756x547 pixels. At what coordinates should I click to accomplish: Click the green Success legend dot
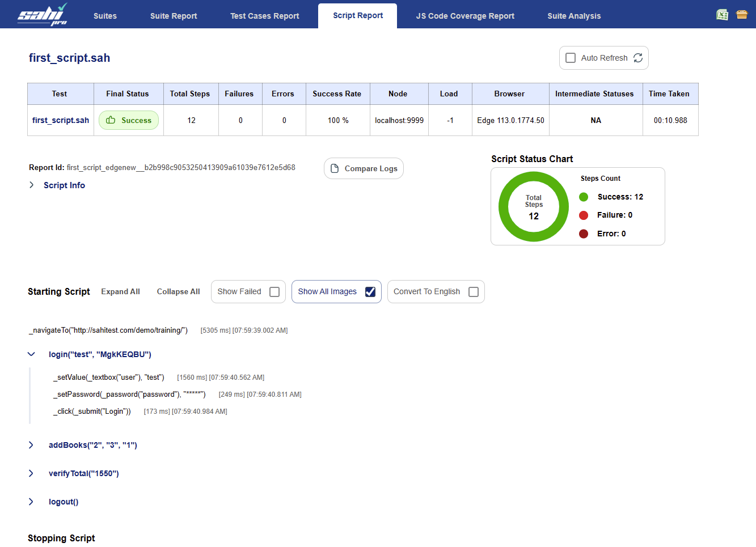(x=584, y=197)
